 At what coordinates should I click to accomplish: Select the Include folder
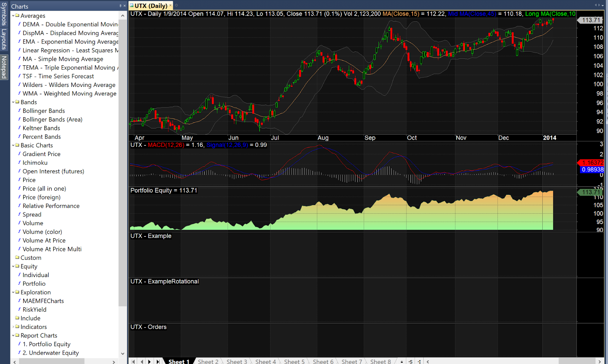30,318
